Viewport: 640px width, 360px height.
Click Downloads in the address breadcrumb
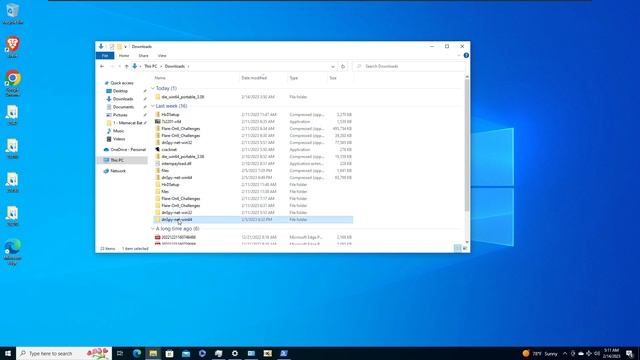point(175,67)
